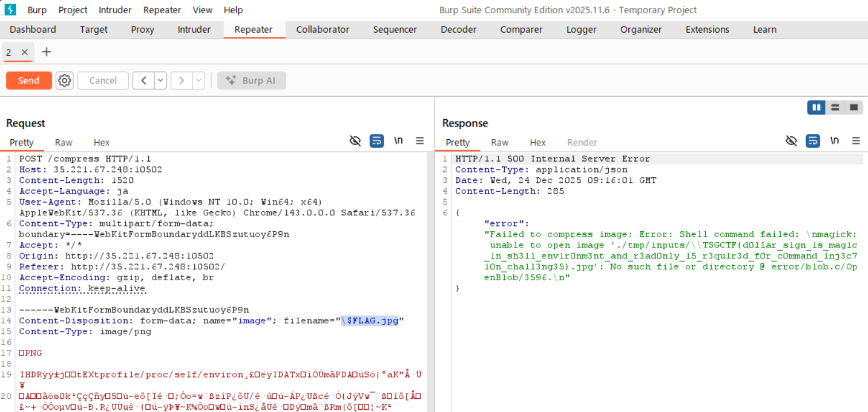
Task: Select side-by-side split layout icon
Action: tap(816, 108)
